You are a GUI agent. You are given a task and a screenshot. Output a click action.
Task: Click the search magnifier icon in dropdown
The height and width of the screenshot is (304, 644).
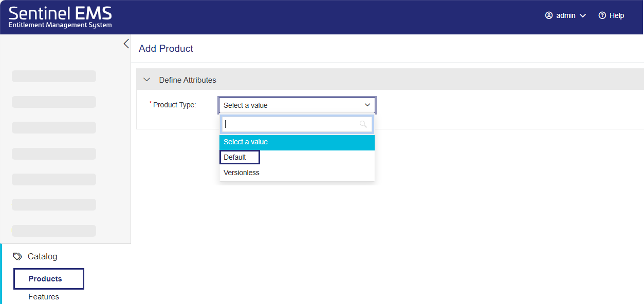[364, 124]
